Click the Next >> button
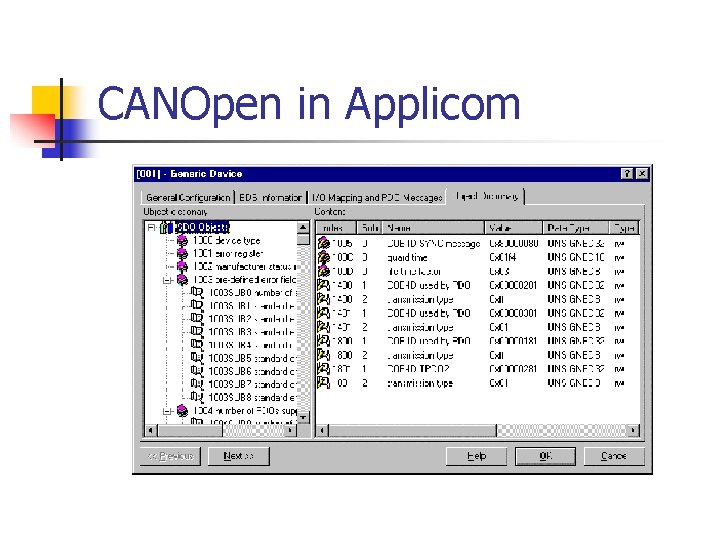This screenshot has height=540, width=720. tap(239, 456)
